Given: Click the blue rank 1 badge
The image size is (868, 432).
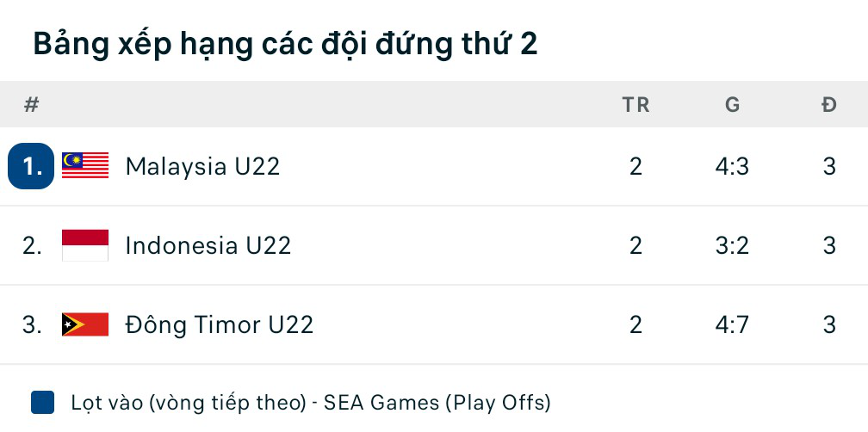Looking at the screenshot, I should [31, 166].
